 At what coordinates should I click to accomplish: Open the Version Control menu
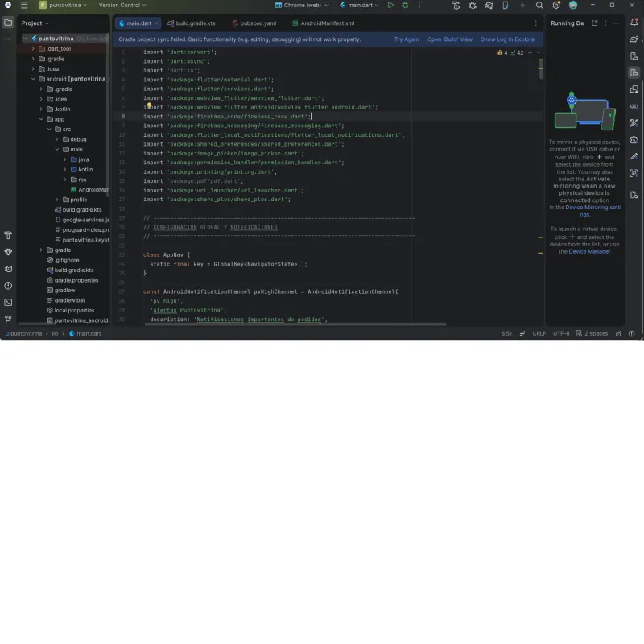pos(122,6)
